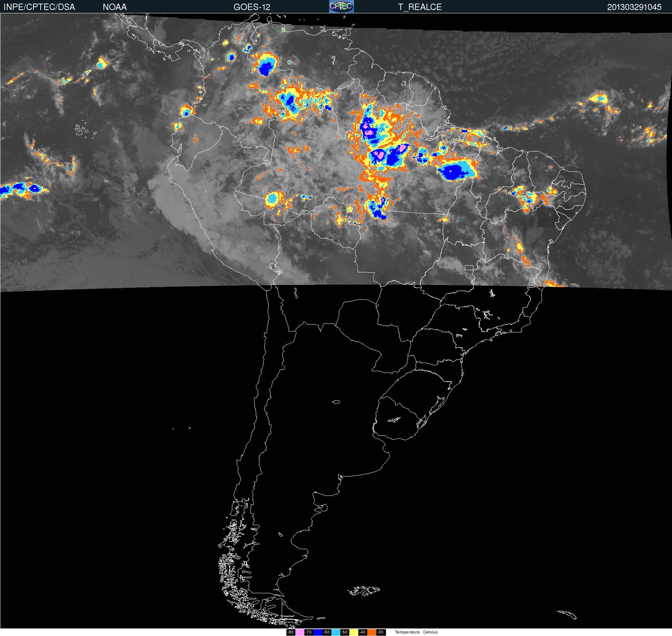
Task: Click the Temperatura Celsius legend caption
Action: 416,632
